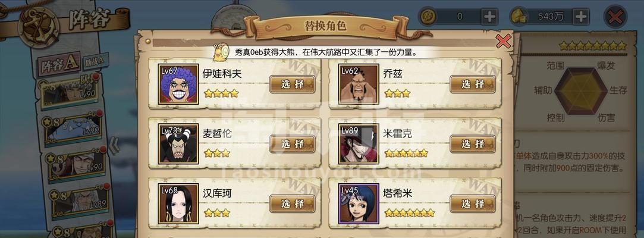The image size is (644, 238).
Task: Click the snail announcement icon
Action: (x=221, y=52)
